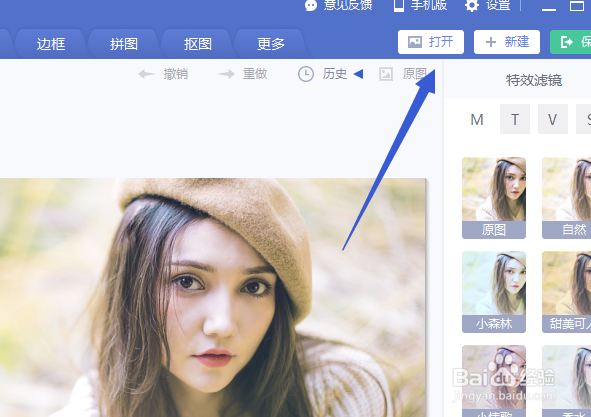Click the portrait photo on canvas

pos(213,297)
